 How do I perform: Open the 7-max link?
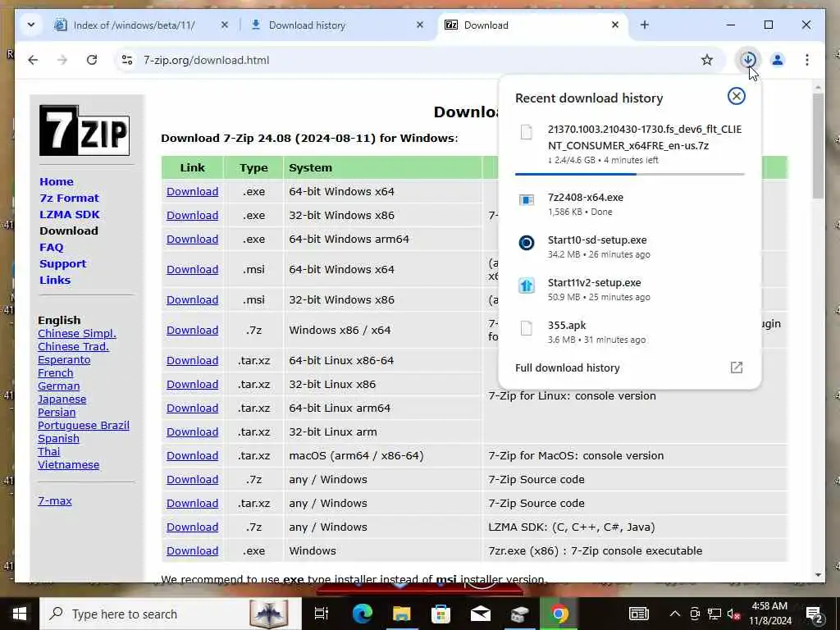[55, 501]
